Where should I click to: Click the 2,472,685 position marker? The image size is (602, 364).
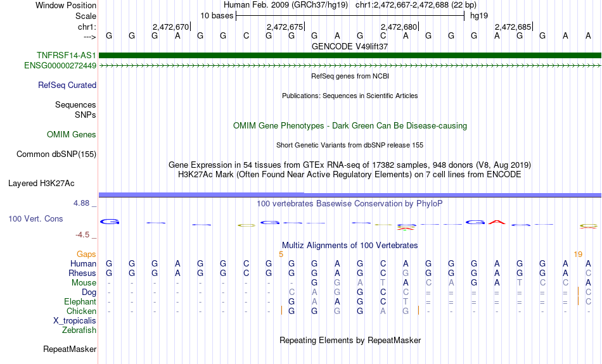[x=513, y=27]
